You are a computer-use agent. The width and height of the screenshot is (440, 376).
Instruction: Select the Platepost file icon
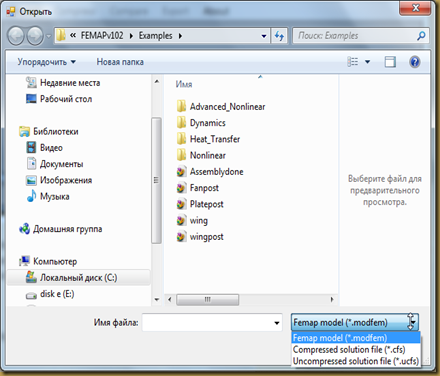click(x=181, y=204)
